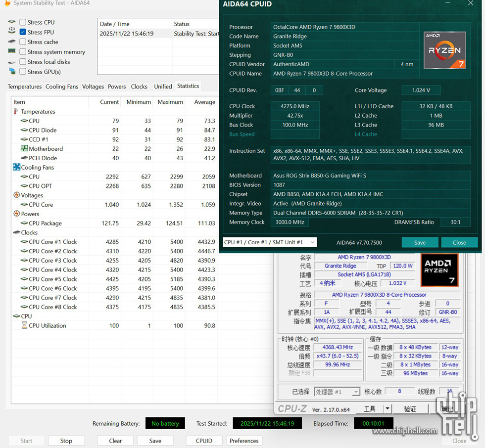Click the CPU Clock value field
The width and height of the screenshot is (485, 448).
pos(295,106)
